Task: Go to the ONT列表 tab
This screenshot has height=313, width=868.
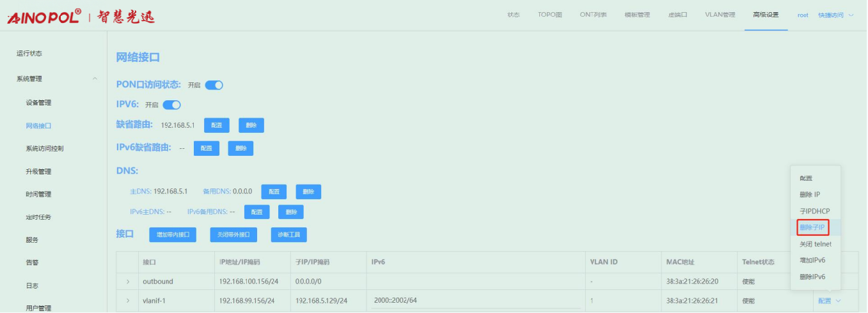Action: click(x=594, y=15)
